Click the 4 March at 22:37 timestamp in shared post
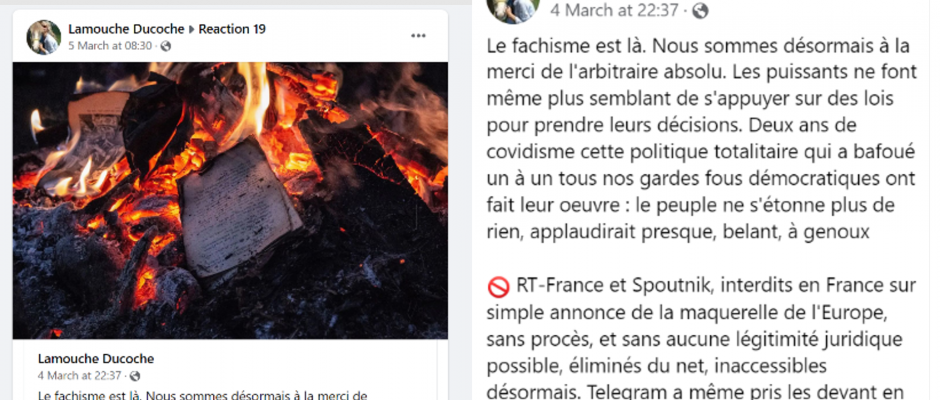 [79, 376]
